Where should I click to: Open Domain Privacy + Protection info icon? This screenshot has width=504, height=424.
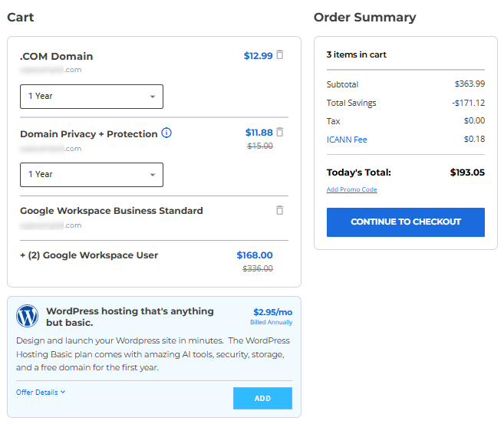click(166, 133)
